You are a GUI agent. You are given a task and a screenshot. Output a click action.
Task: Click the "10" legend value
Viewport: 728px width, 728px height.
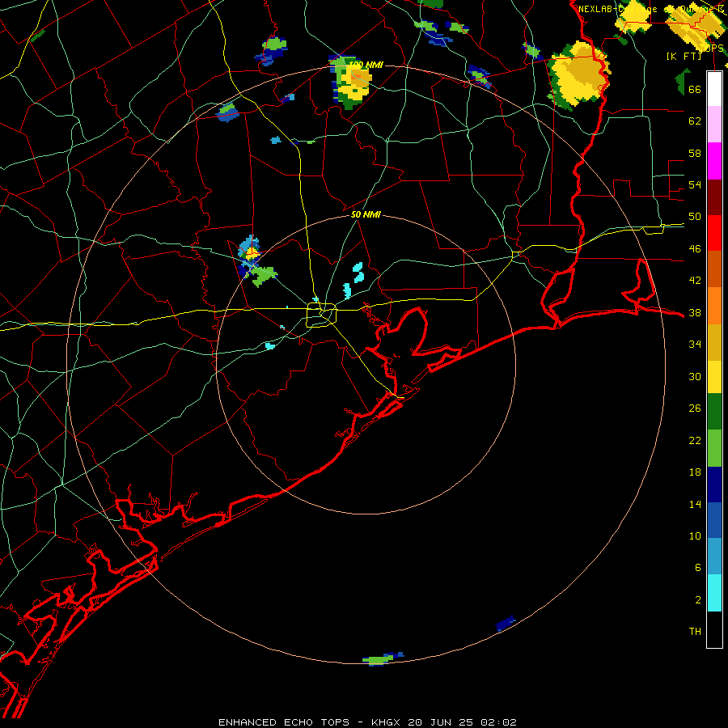(695, 536)
